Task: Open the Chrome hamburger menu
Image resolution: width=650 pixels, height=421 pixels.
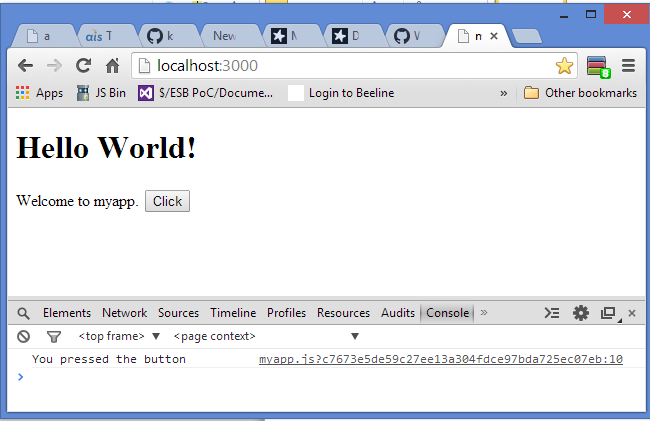Action: (629, 66)
